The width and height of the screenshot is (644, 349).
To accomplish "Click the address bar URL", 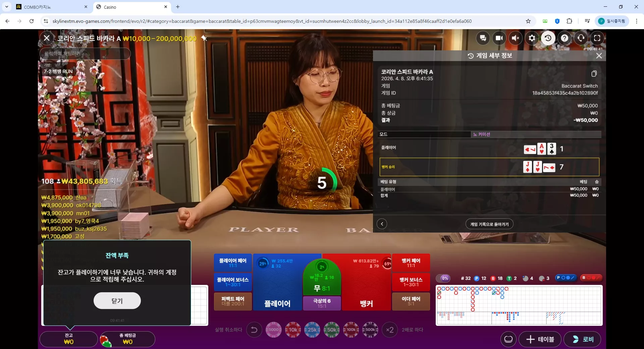I will (262, 21).
